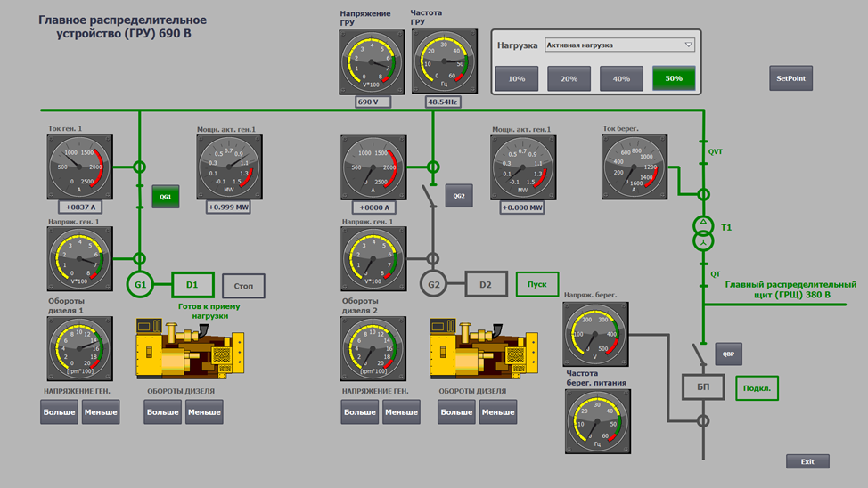This screenshot has height=488, width=868.
Task: Increase diesel 2 speed with Больше
Action: (x=456, y=412)
